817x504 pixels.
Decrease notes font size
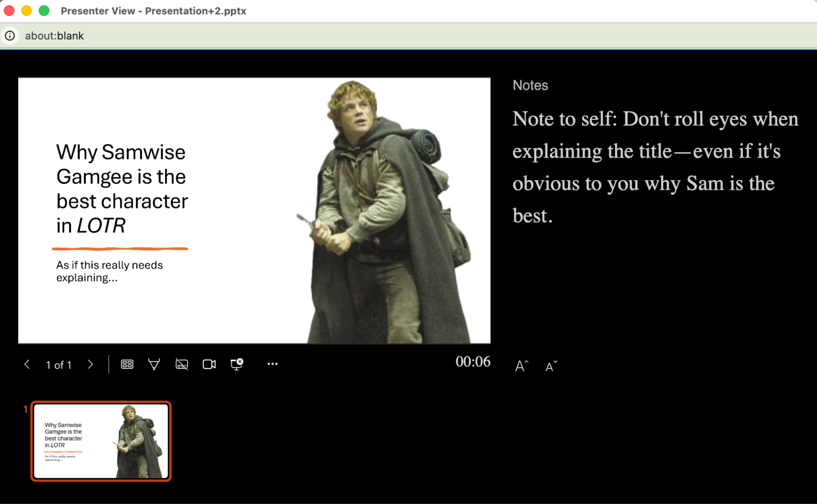[x=551, y=366]
